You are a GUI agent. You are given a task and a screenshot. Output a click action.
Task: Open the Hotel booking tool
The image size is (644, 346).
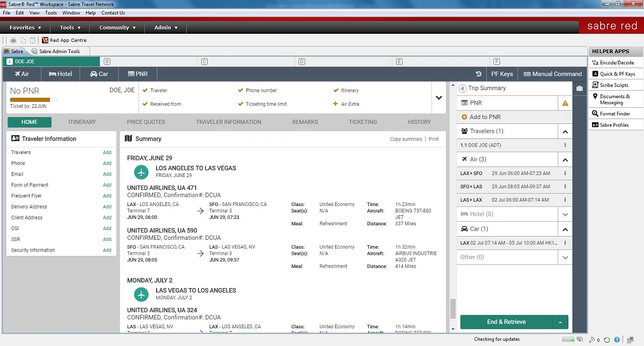pos(61,74)
